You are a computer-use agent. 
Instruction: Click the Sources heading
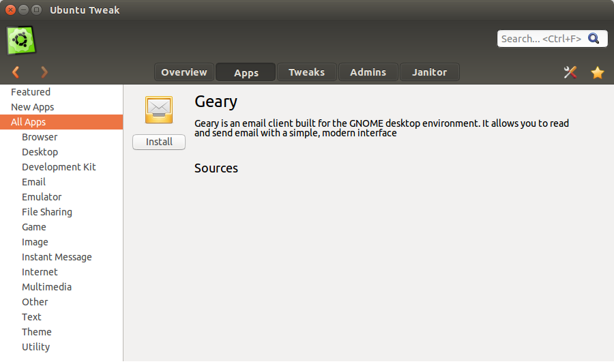216,168
